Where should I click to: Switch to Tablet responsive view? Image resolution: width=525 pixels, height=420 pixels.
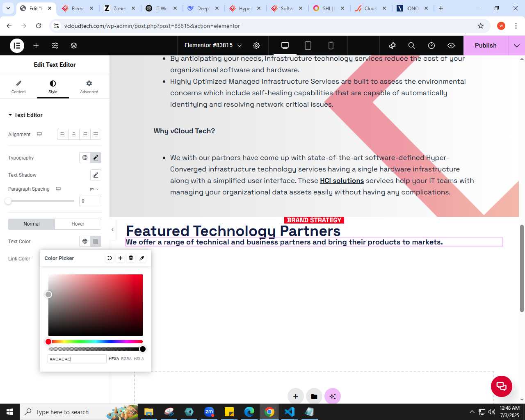click(308, 46)
